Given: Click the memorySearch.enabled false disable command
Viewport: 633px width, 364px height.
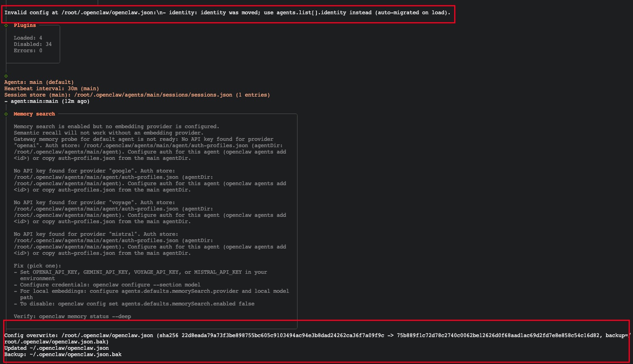Looking at the screenshot, I should [156, 304].
